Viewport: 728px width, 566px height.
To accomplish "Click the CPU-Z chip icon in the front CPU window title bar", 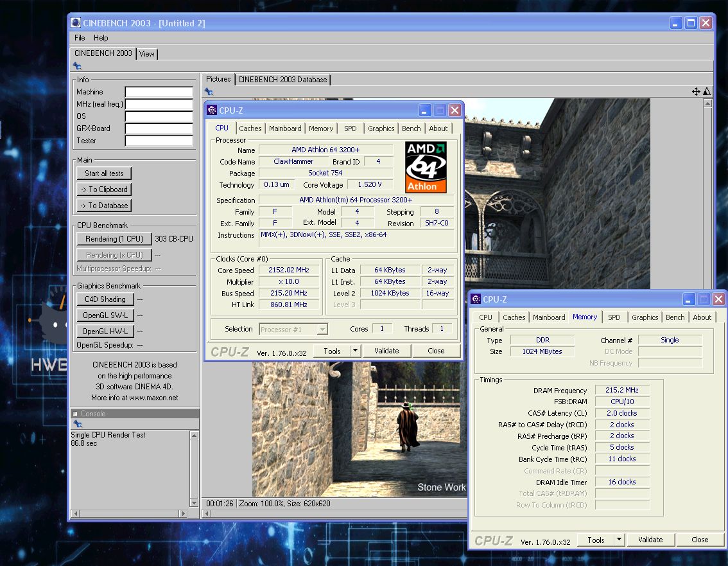I will coord(212,110).
